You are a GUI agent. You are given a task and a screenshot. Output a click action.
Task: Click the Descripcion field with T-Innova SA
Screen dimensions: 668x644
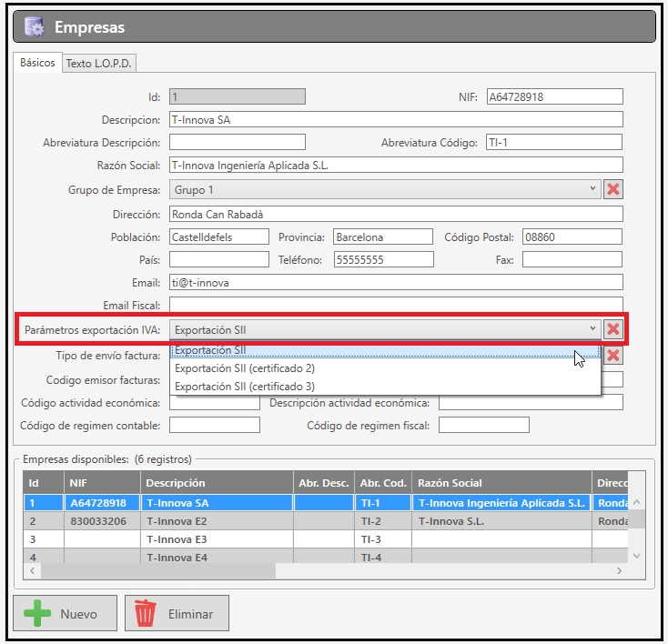[396, 119]
